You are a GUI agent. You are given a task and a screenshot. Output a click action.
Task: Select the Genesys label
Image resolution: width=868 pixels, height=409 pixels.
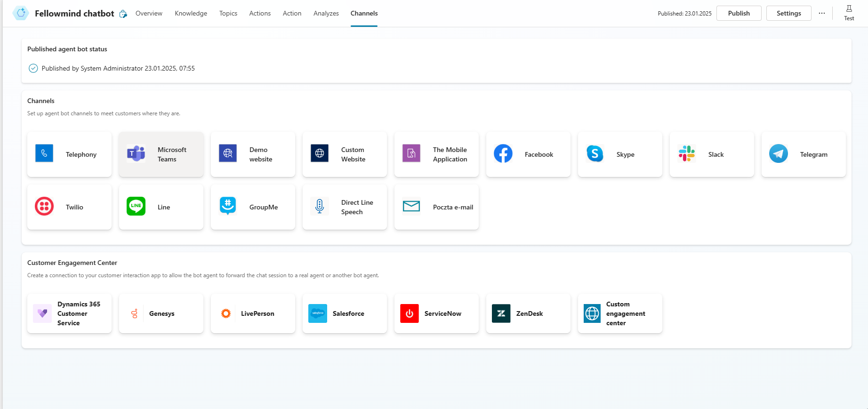click(162, 313)
